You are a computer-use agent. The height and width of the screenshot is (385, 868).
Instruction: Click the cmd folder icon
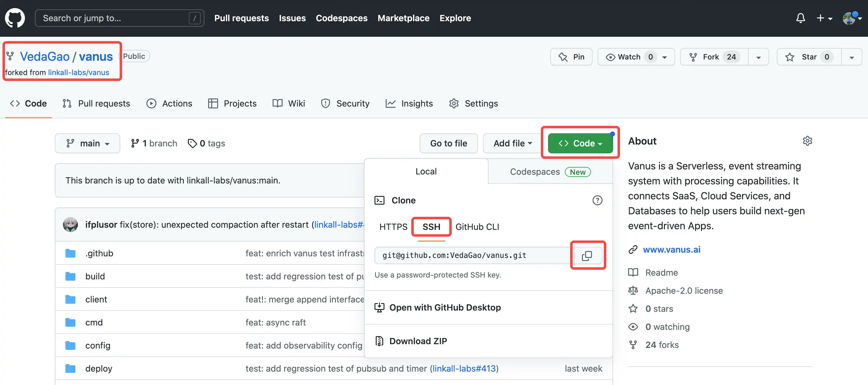[x=70, y=322]
